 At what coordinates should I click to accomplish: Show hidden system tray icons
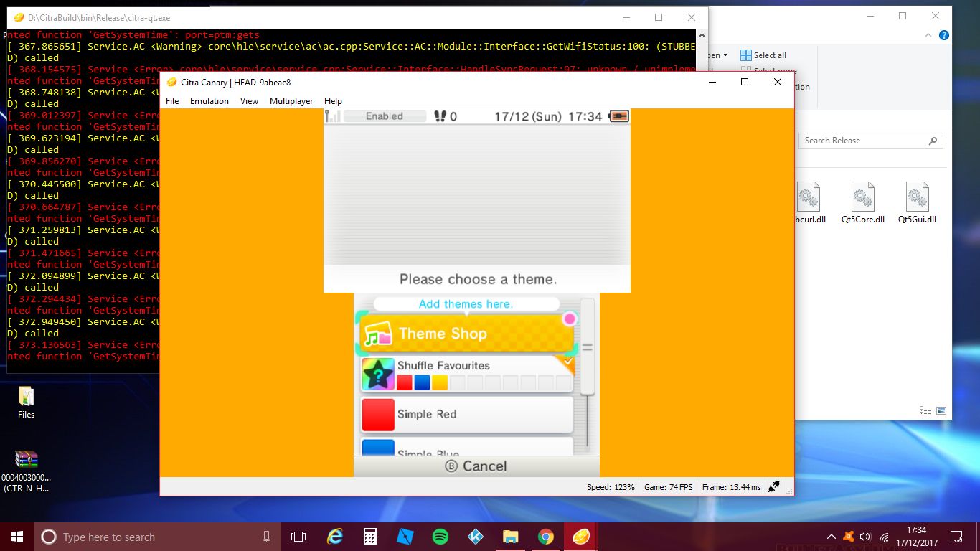[831, 537]
